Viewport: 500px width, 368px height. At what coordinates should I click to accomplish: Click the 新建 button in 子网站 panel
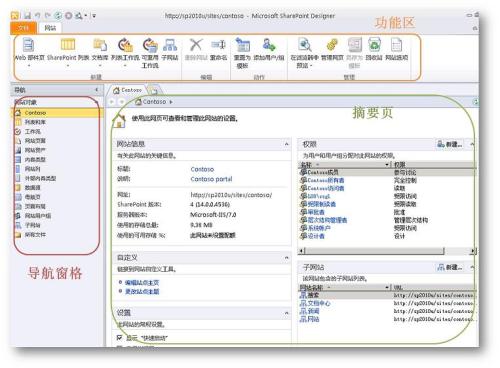pyautogui.click(x=449, y=267)
